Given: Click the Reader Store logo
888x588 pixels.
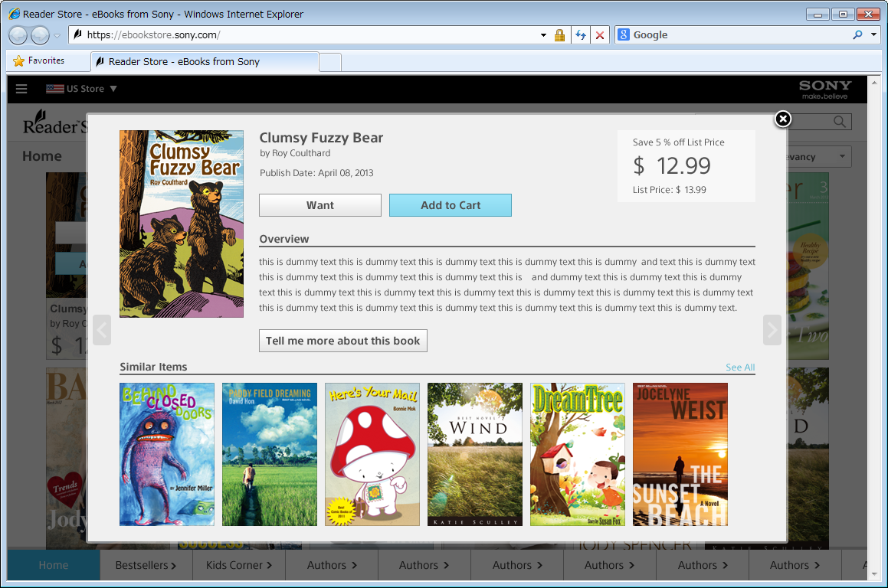Looking at the screenshot, I should 55,122.
